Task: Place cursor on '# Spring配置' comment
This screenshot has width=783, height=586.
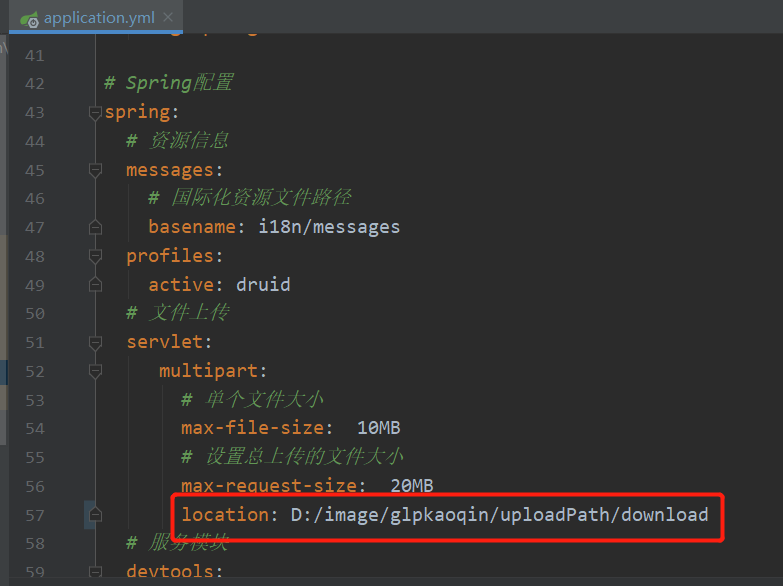Action: (x=169, y=83)
